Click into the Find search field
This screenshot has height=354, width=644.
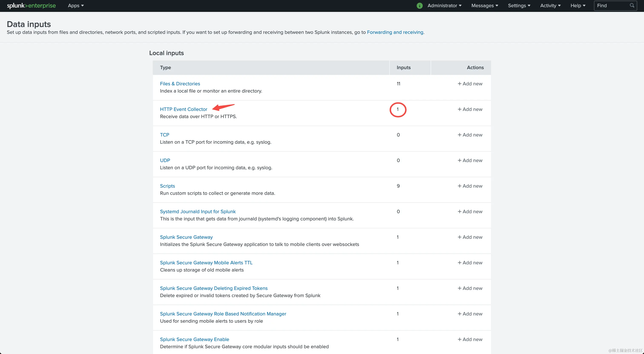tap(611, 6)
